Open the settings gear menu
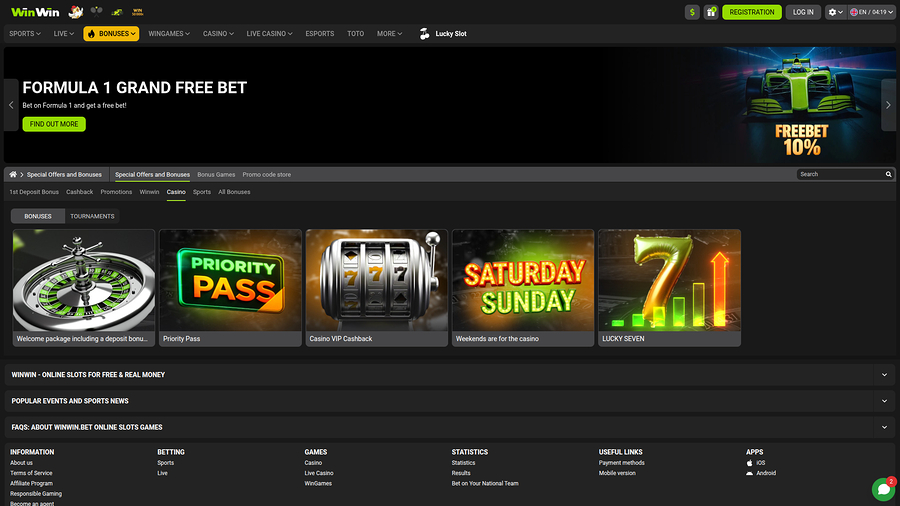Viewport: 900px width, 506px height. tap(836, 12)
